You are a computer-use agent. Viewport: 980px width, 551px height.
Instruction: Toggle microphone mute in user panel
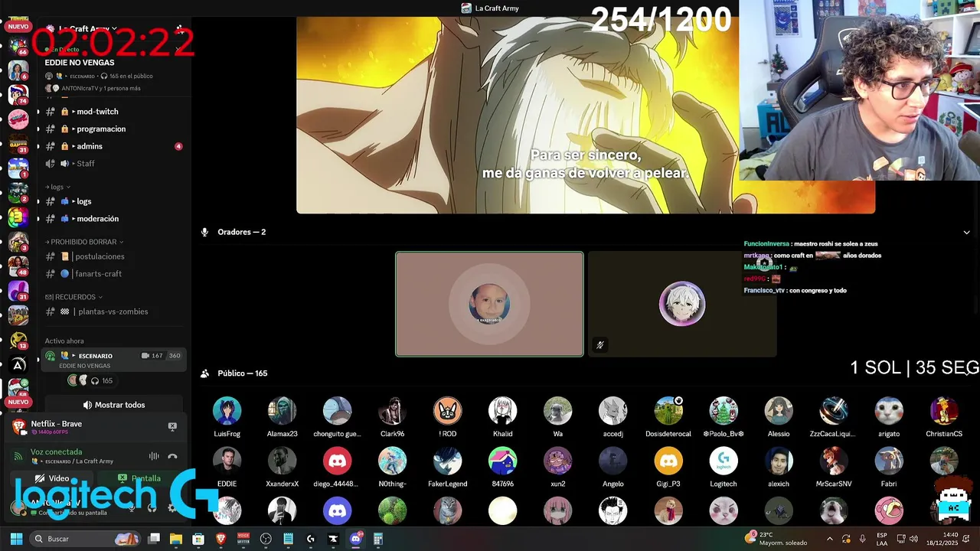tap(132, 507)
